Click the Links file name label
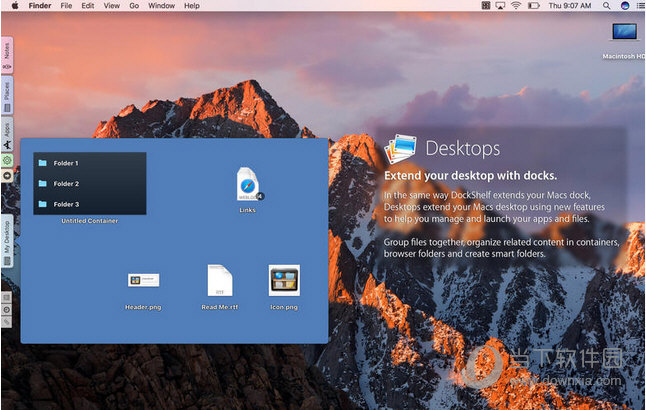 tap(247, 210)
